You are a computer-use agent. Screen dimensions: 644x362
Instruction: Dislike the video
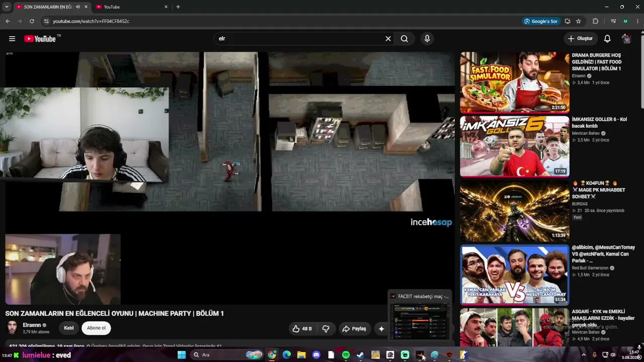326,329
